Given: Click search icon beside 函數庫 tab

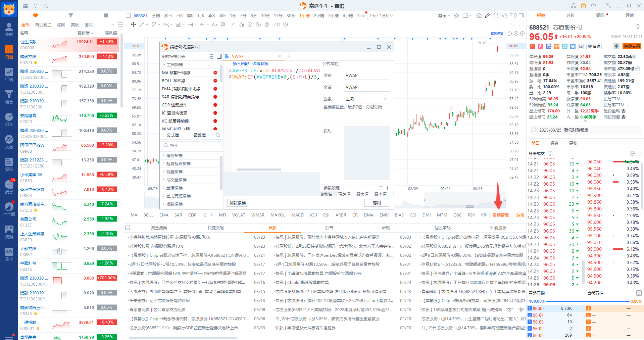Looking at the screenshot, I should coord(218,135).
